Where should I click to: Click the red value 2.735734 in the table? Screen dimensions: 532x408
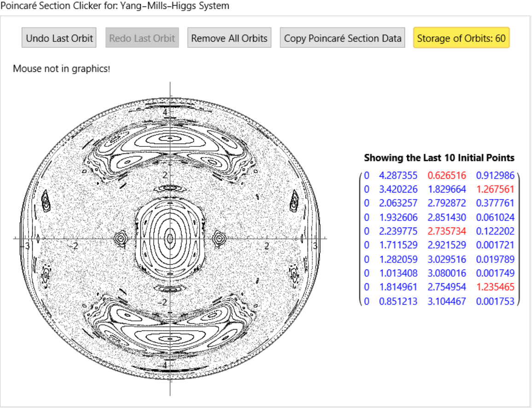(x=446, y=231)
